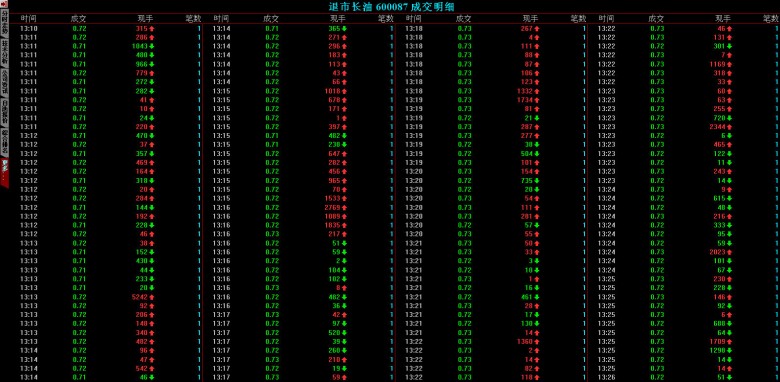Screen dimensions: 780x382
Task: Click the red up arrow beside 5242
Action: pyautogui.click(x=152, y=297)
